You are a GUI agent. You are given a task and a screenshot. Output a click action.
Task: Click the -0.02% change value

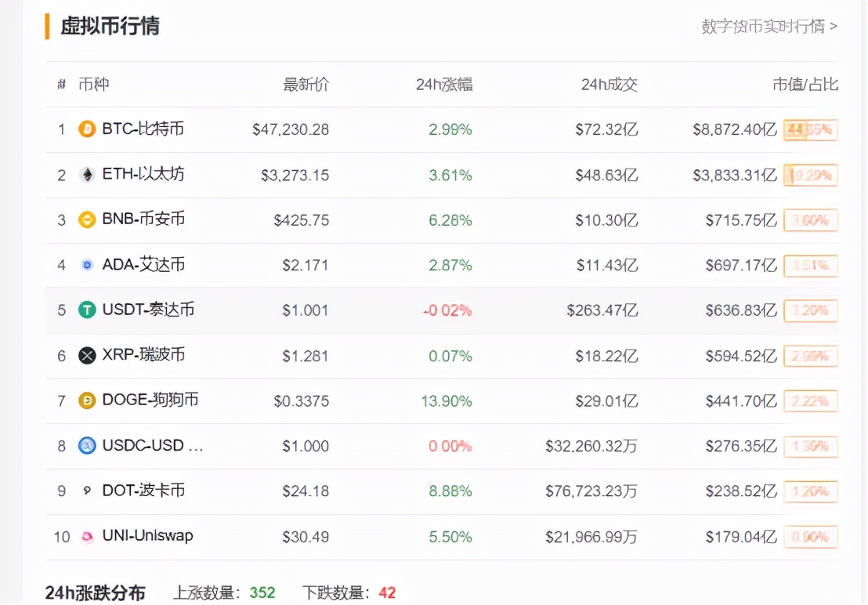pyautogui.click(x=447, y=310)
